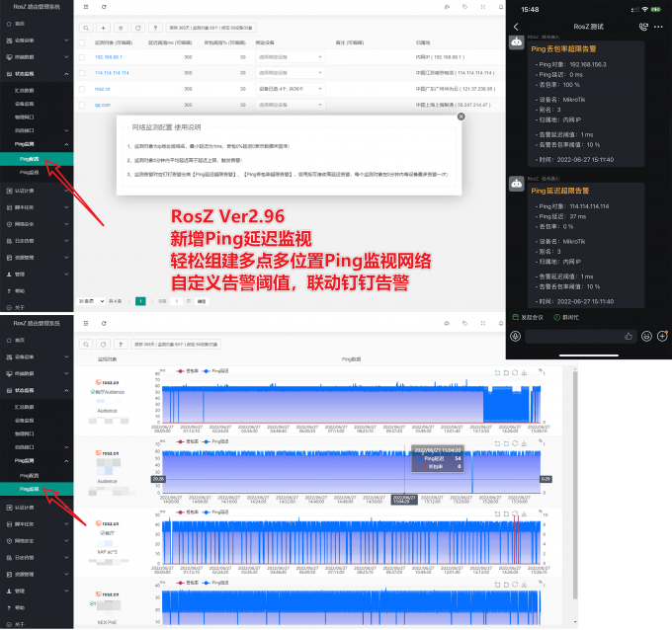
Task: Click the download icon on first chart
Action: [x=524, y=373]
